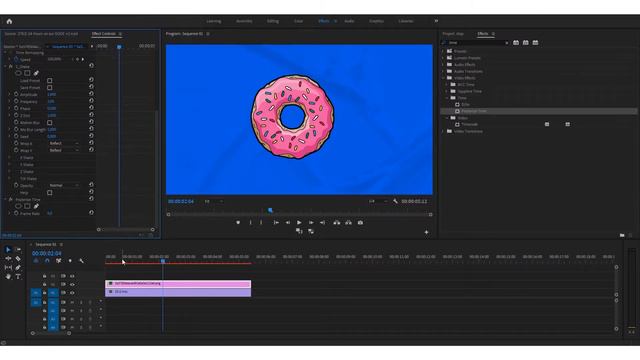Open the Opacity blend mode dropdown
640x360 pixels.
[64, 185]
